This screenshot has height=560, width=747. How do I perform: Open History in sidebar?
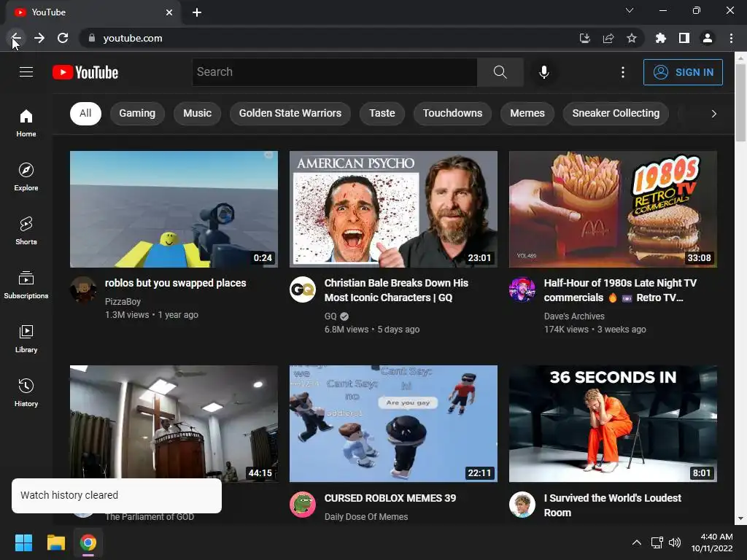(x=26, y=392)
